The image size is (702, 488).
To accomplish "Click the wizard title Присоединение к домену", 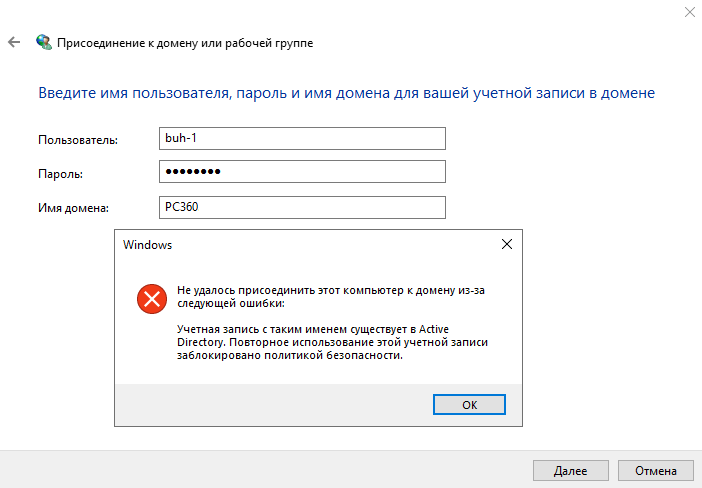I will [184, 43].
